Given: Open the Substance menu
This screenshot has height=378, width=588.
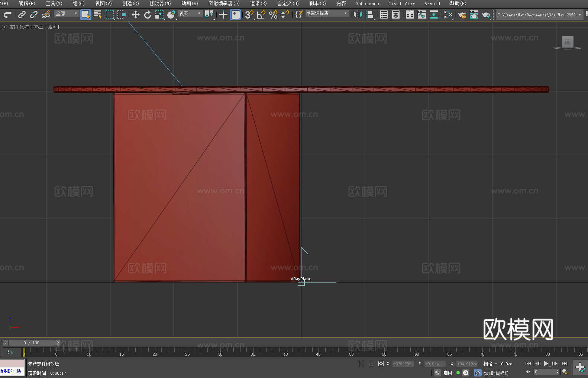Looking at the screenshot, I should click(367, 3).
